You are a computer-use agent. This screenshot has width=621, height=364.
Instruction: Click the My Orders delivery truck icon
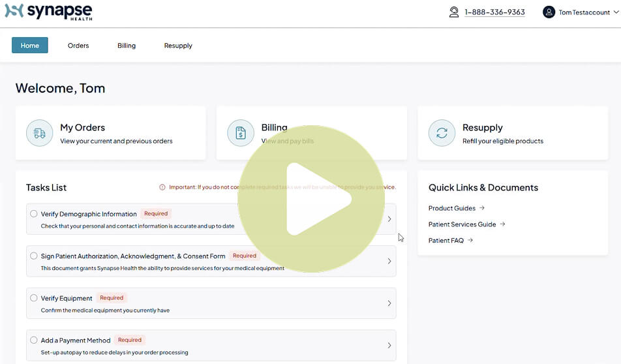[40, 133]
